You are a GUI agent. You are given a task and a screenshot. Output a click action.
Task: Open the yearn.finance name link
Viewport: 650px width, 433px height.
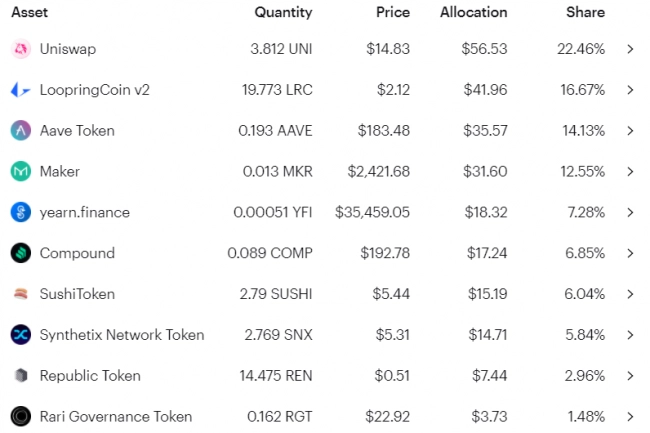85,212
